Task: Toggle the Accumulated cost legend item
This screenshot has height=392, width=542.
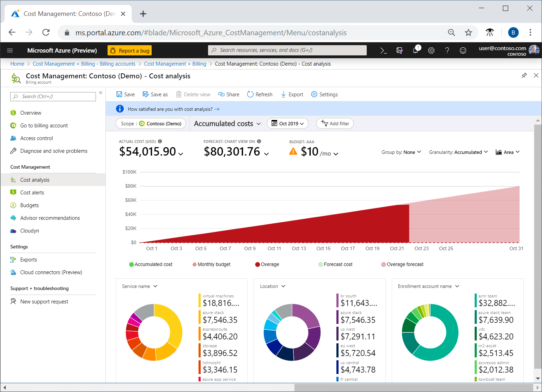Action: [151, 264]
